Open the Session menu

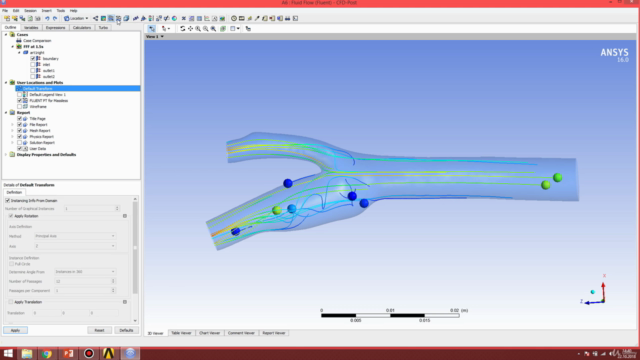click(30, 11)
